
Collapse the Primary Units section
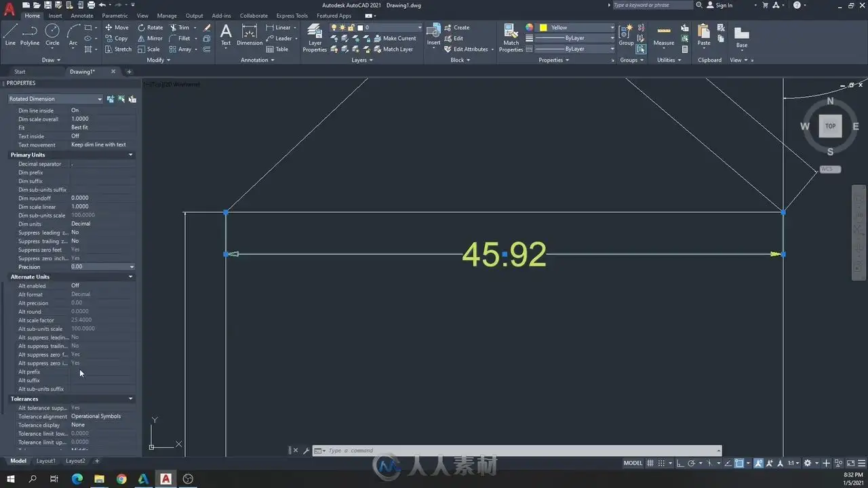pyautogui.click(x=131, y=155)
